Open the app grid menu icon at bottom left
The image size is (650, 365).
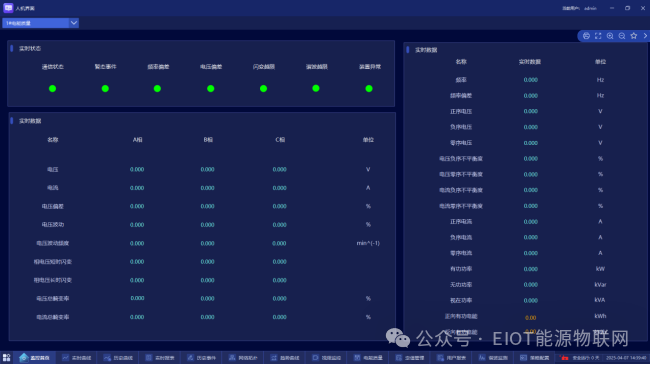(6, 358)
